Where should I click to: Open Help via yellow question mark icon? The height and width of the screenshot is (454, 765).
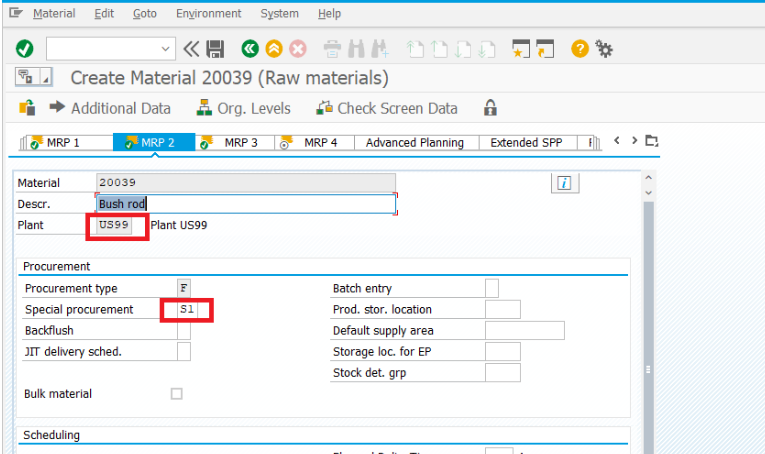[579, 48]
